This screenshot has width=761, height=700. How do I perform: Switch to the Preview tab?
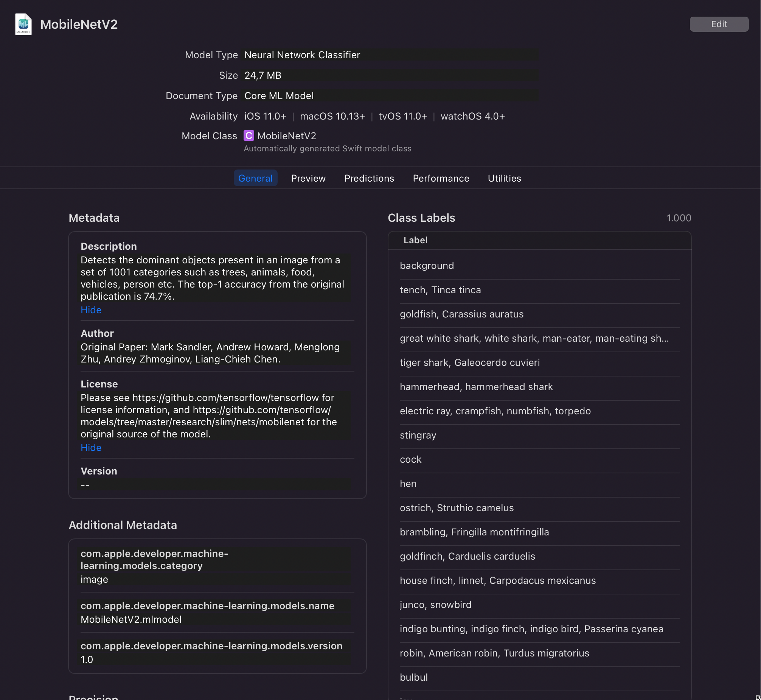tap(308, 178)
